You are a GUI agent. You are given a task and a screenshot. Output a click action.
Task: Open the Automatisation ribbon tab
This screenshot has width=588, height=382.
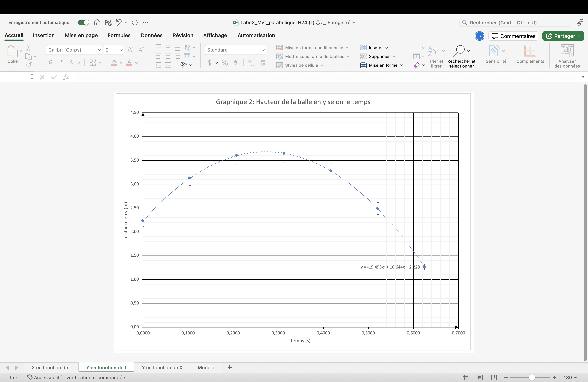tap(256, 35)
